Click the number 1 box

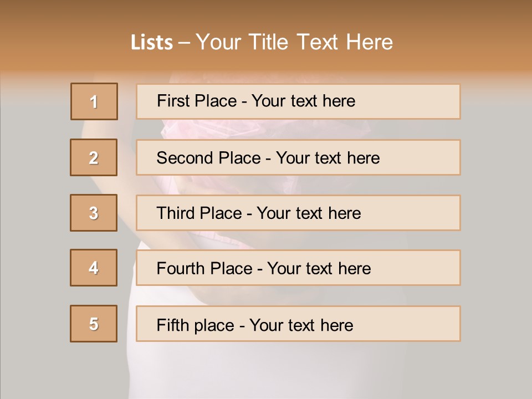[x=94, y=101]
